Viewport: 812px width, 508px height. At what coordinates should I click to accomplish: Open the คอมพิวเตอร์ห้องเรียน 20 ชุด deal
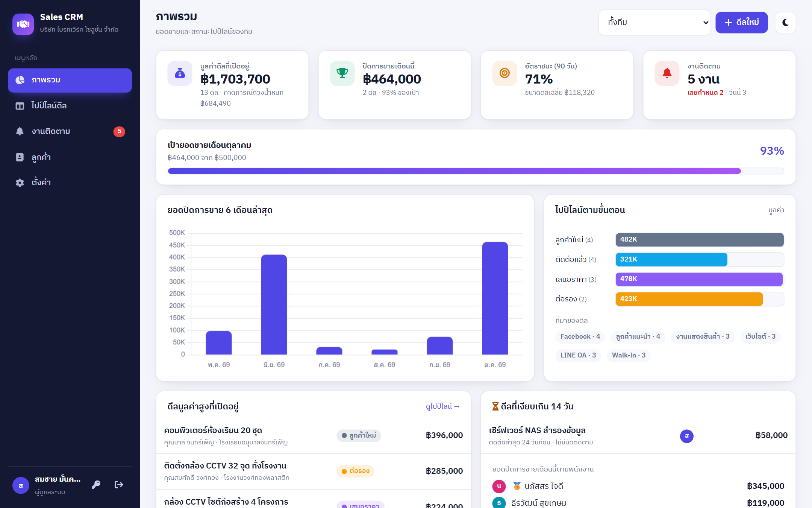314,436
